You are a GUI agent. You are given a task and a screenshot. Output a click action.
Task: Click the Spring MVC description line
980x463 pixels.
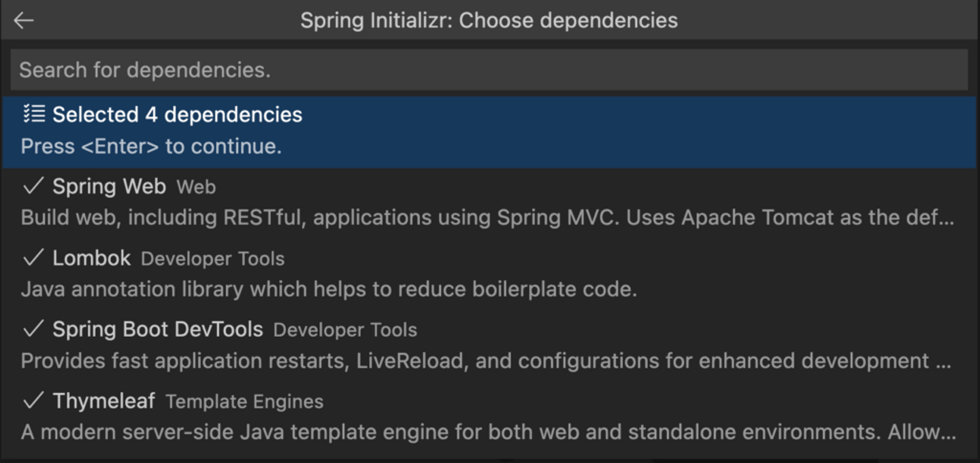click(487, 218)
